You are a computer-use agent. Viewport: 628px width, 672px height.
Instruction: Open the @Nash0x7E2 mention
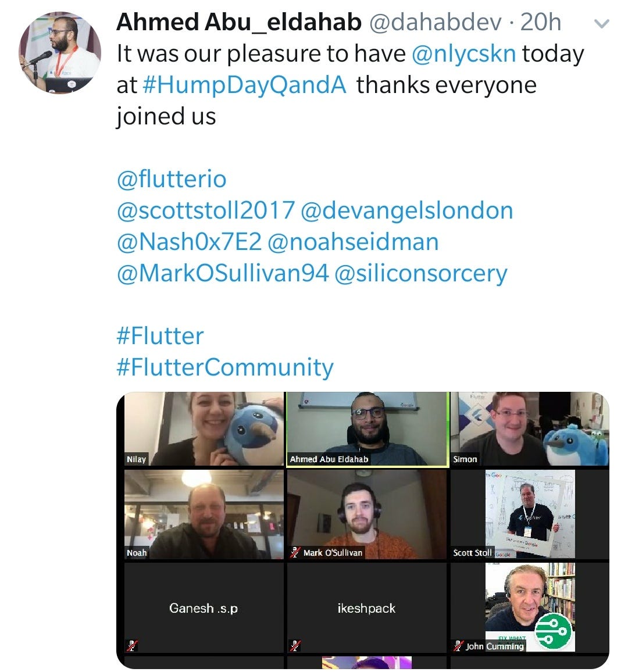click(x=189, y=242)
